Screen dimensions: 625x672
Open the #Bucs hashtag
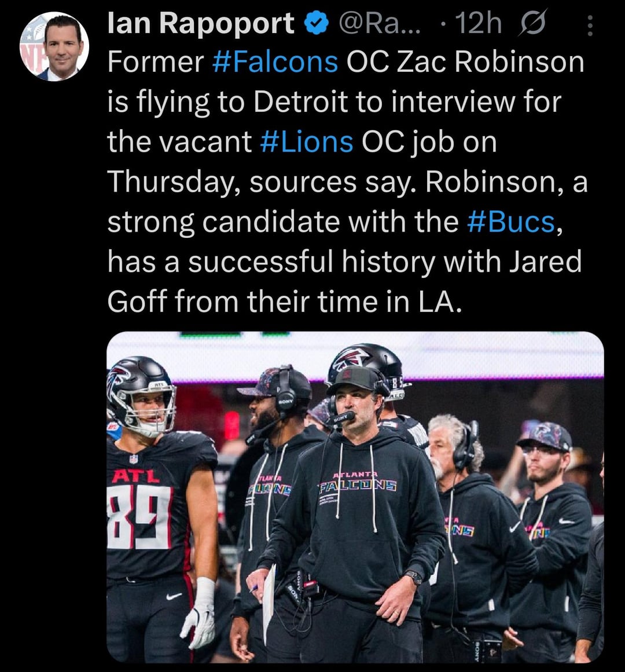click(511, 222)
